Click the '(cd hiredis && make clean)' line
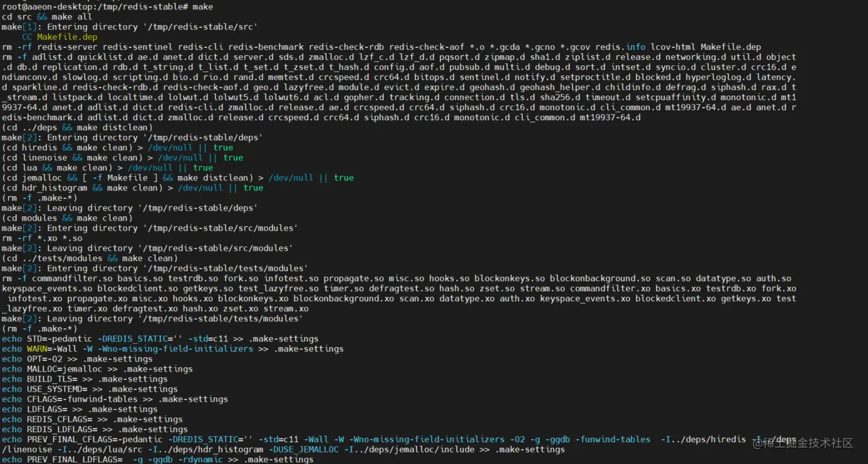This screenshot has height=464, width=868. (117, 148)
